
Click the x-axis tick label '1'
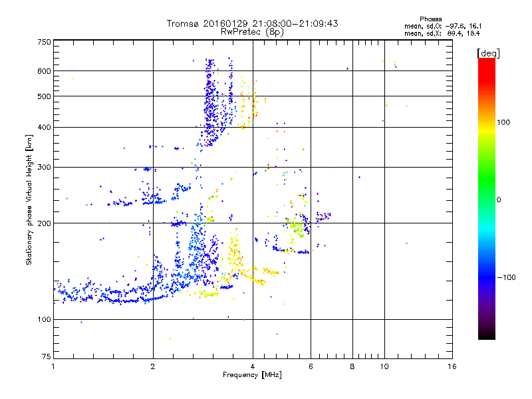(53, 366)
